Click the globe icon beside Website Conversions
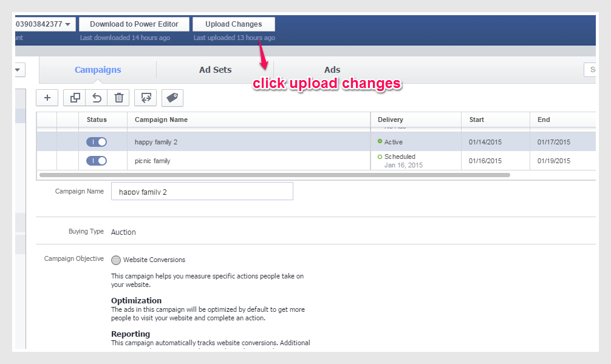Viewport: 611px width, 364px height. tap(116, 260)
